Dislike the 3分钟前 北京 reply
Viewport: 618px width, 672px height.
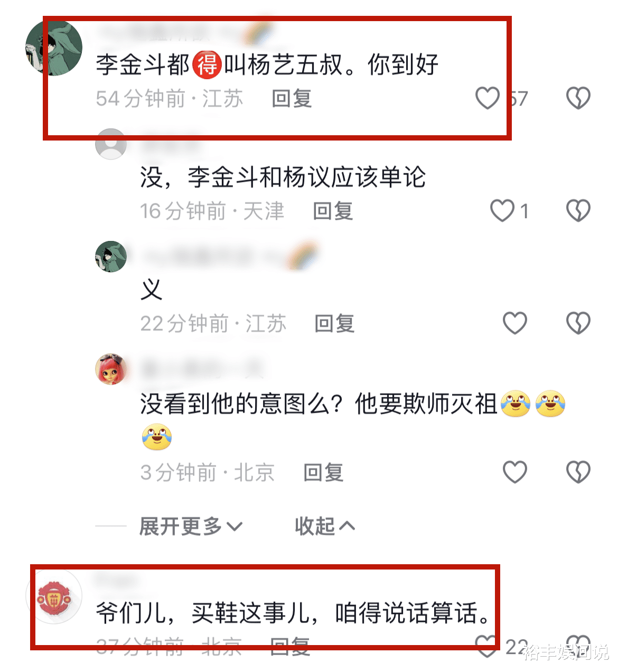pyautogui.click(x=578, y=472)
